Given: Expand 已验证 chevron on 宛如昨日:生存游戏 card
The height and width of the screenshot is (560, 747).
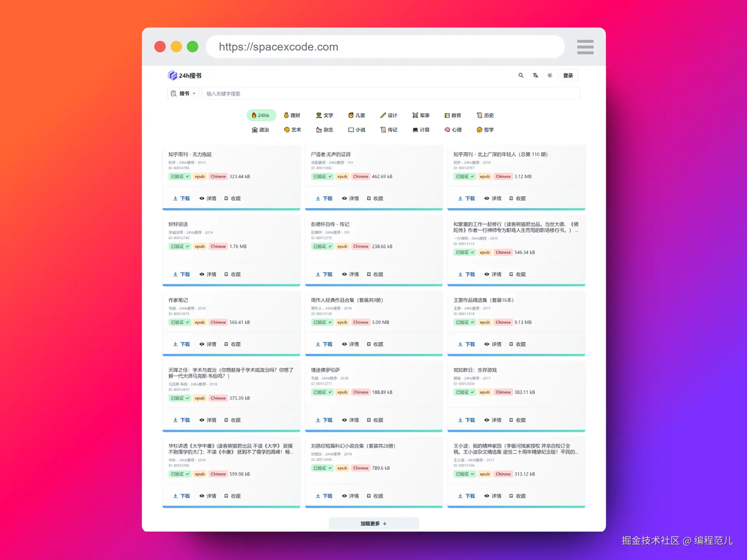Looking at the screenshot, I should [x=472, y=392].
